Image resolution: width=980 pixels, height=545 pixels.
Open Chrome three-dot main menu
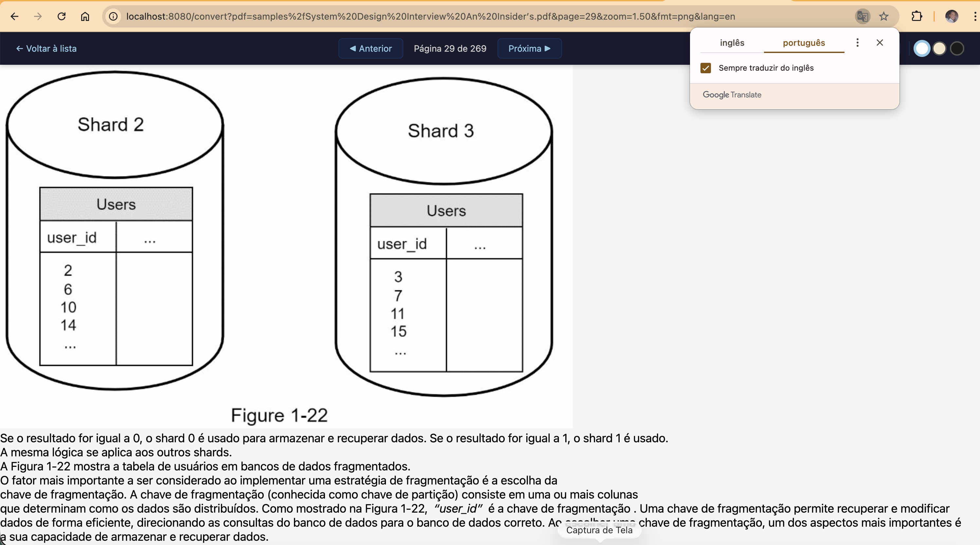click(x=975, y=16)
